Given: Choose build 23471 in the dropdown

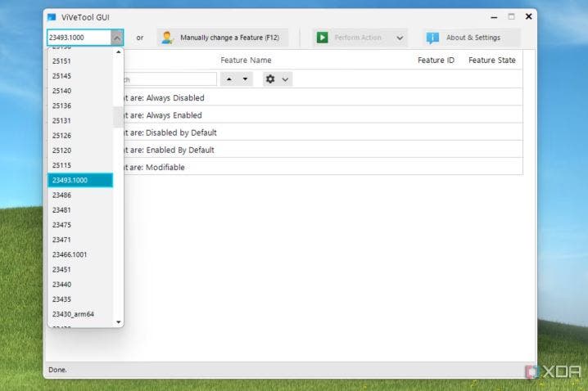Looking at the screenshot, I should [x=80, y=240].
